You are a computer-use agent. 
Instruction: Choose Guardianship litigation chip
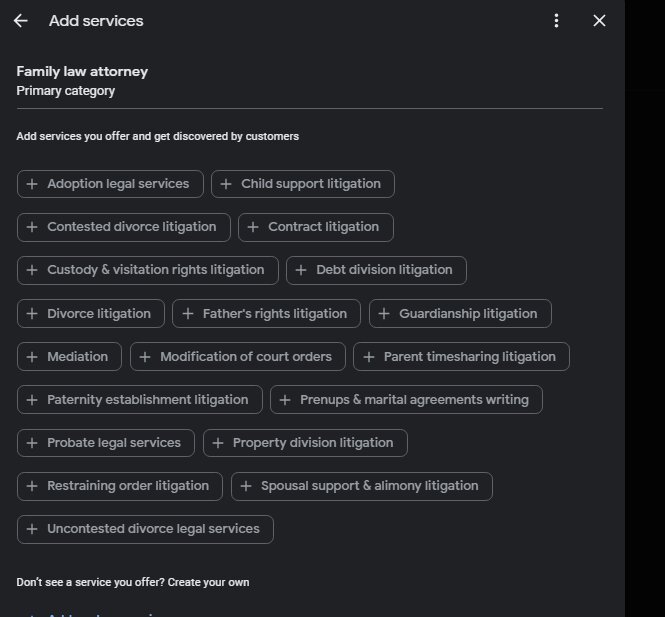[460, 314]
